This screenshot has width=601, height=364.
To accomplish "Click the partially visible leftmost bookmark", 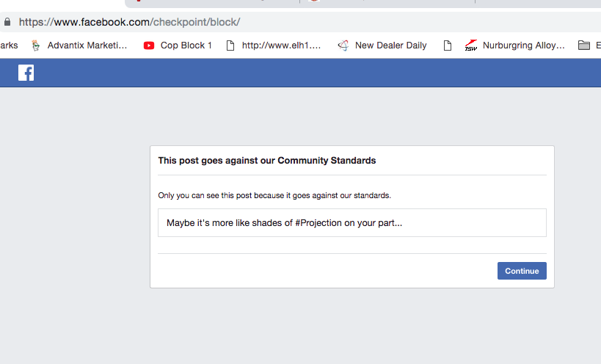I will [9, 45].
